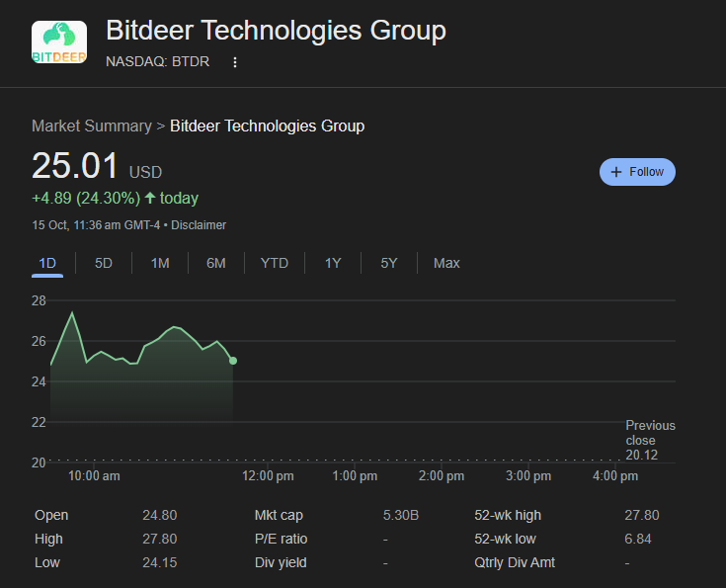Select the 1D chart range tab
726x588 pixels.
47,263
